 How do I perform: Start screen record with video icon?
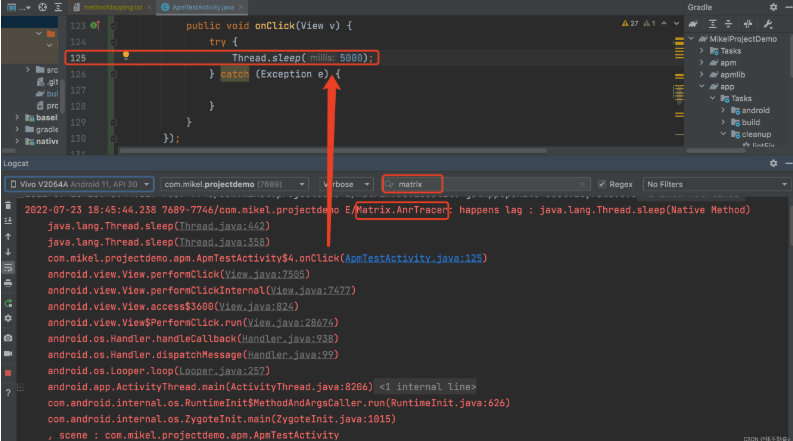coord(8,354)
